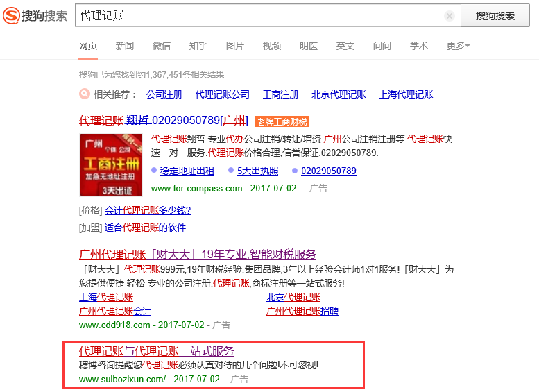Viewport: 539px width, 392px height.
Task: Open result 广州代理记账「财大大」19年专业
Action: (x=198, y=255)
